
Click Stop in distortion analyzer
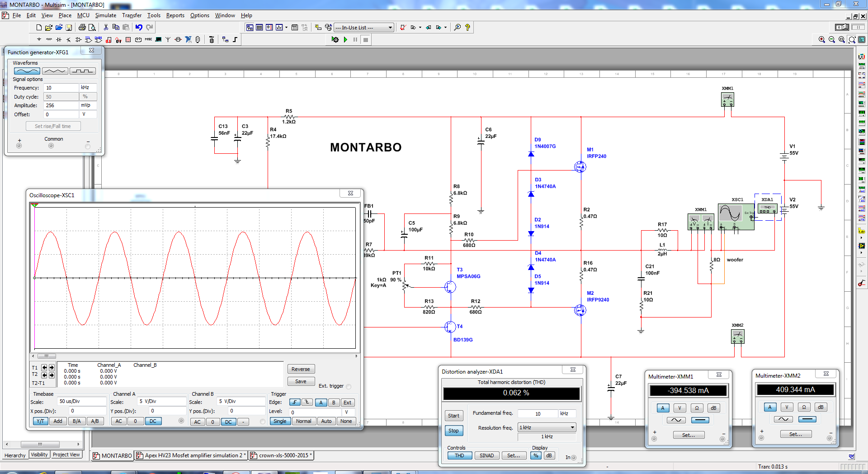453,431
